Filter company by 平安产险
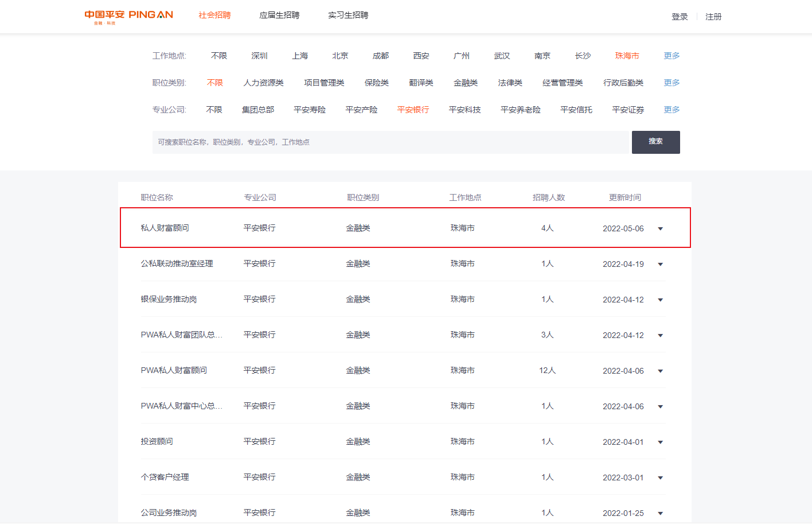 tap(361, 110)
